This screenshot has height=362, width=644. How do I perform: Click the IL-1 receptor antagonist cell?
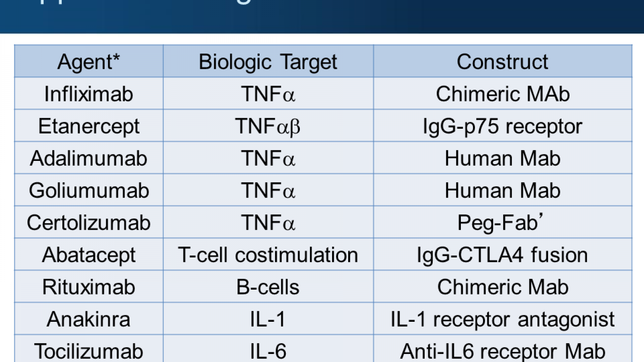[502, 319]
